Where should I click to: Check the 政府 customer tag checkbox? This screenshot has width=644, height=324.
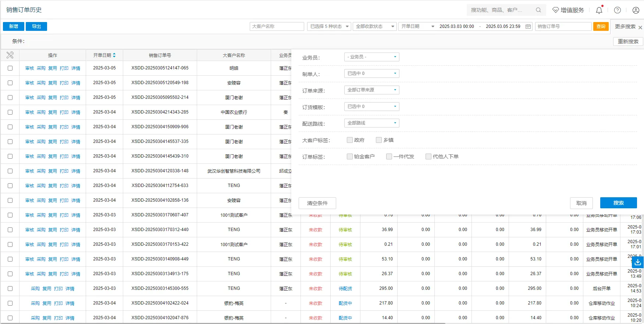350,140
